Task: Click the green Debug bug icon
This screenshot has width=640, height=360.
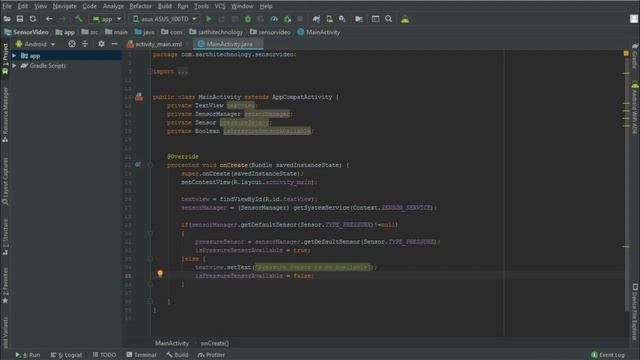Action: click(x=248, y=19)
